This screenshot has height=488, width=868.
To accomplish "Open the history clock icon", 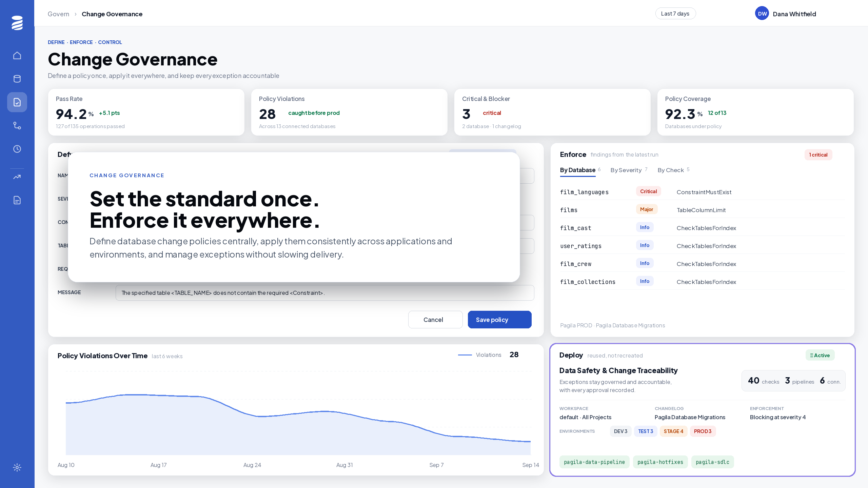I will [x=17, y=149].
